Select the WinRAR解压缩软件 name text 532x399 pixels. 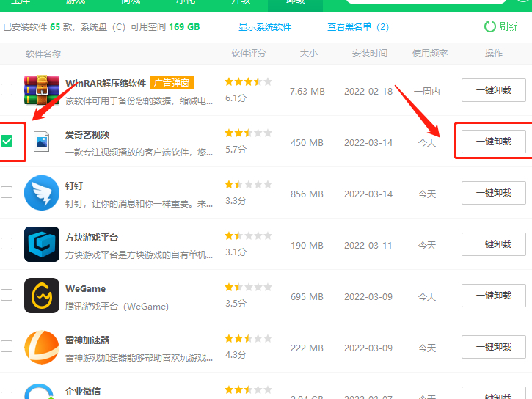[106, 83]
